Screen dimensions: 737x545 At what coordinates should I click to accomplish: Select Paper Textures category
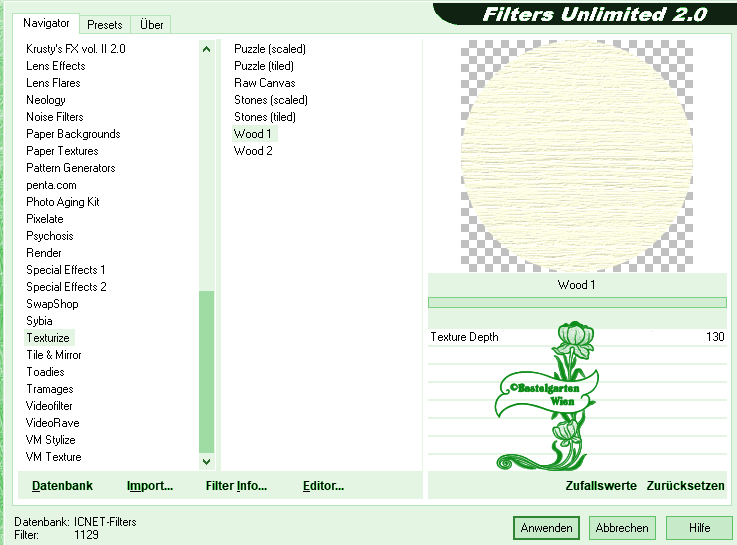pyautogui.click(x=62, y=151)
